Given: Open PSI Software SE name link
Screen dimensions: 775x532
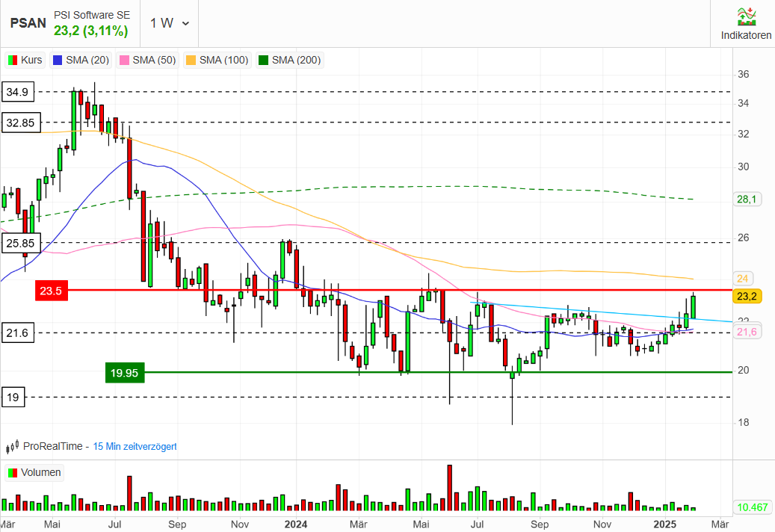Looking at the screenshot, I should point(92,15).
